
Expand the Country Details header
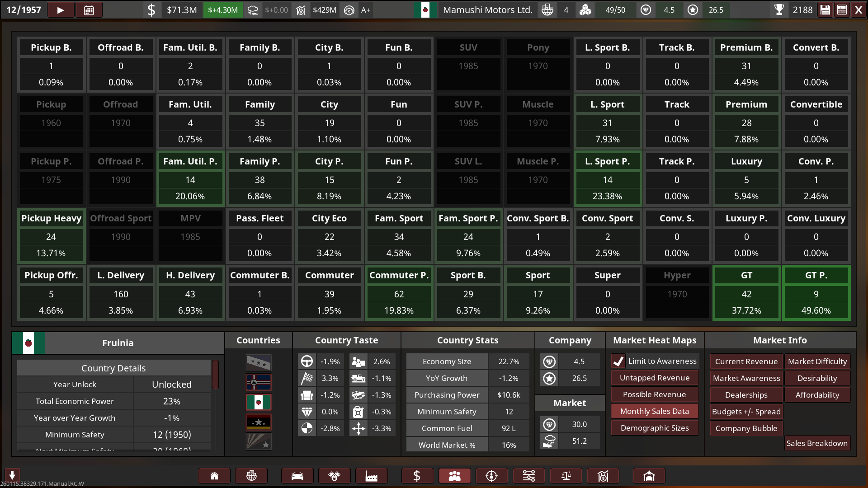click(x=113, y=368)
